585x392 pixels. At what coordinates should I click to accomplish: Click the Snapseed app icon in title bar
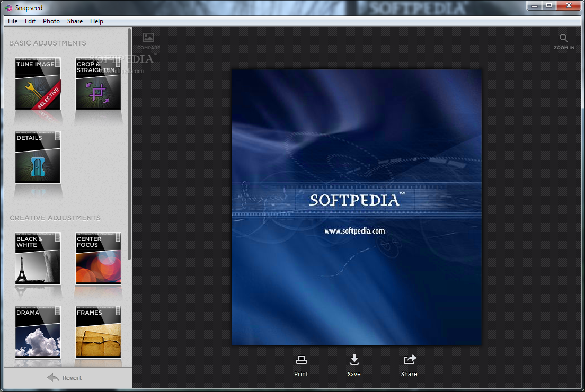pyautogui.click(x=8, y=7)
